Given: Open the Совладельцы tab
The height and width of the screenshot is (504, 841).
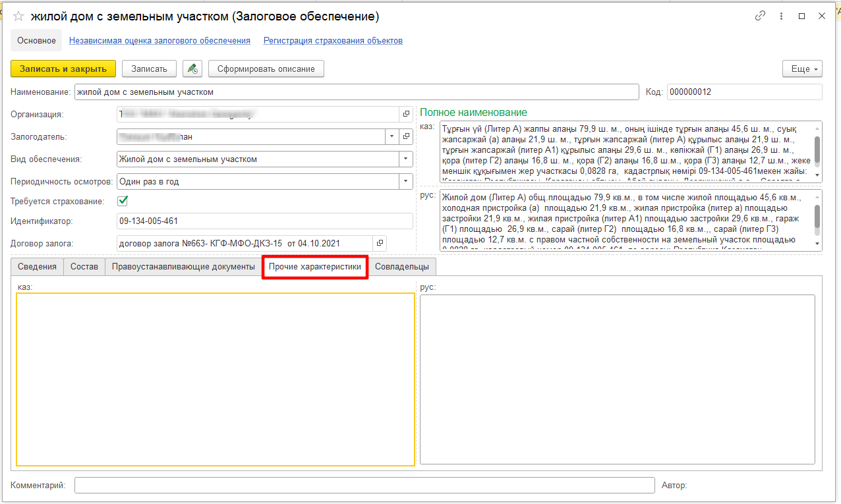Looking at the screenshot, I should [x=402, y=267].
